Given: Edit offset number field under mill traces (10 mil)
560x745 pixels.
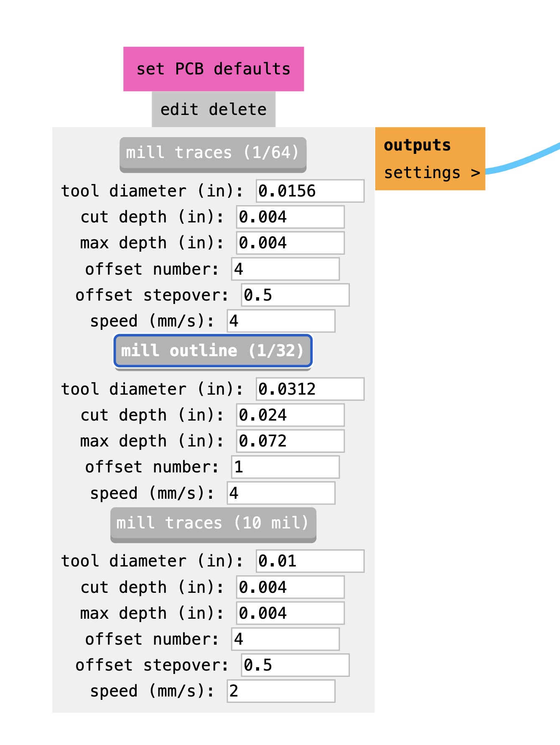Looking at the screenshot, I should (x=285, y=639).
